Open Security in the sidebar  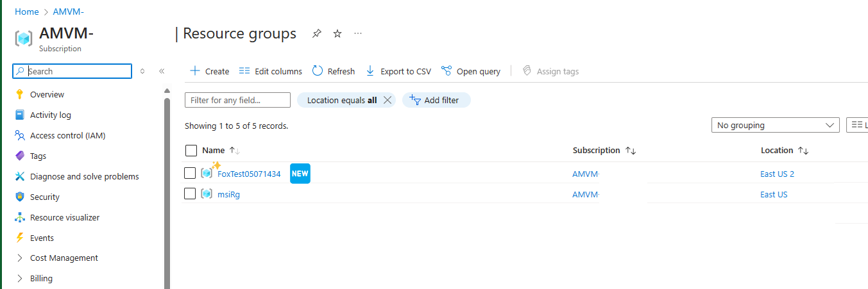(44, 197)
